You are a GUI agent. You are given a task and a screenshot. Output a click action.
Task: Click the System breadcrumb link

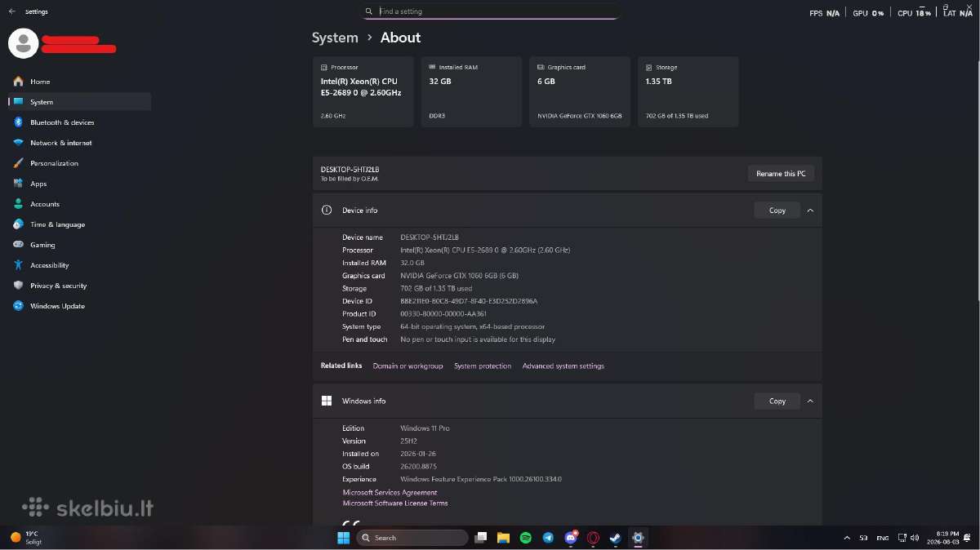click(x=335, y=38)
